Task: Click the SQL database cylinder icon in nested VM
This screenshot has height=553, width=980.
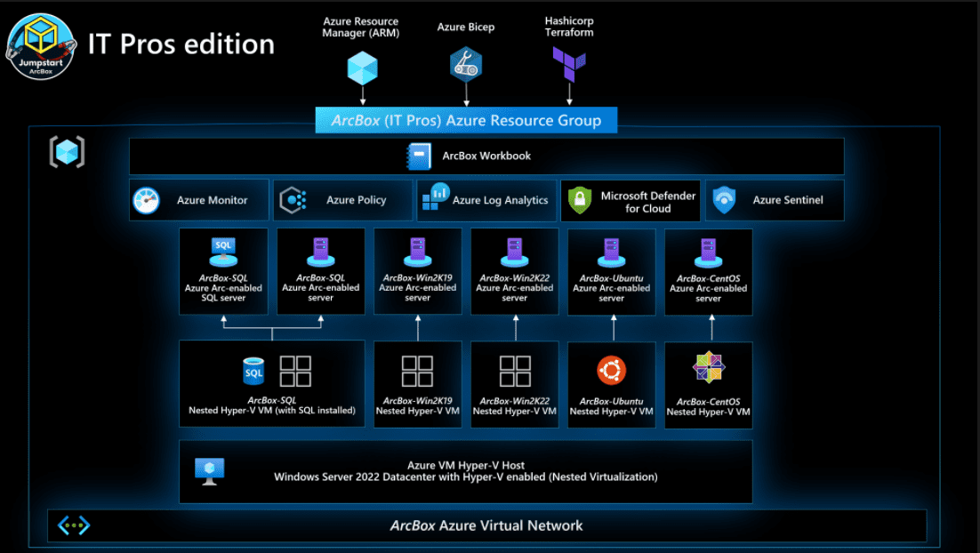Action: [x=253, y=371]
